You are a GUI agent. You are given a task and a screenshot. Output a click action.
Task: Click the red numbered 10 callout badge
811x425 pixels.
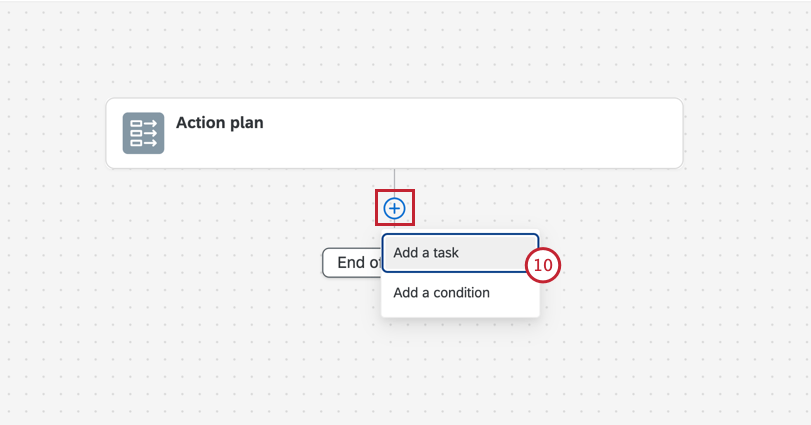coord(542,266)
